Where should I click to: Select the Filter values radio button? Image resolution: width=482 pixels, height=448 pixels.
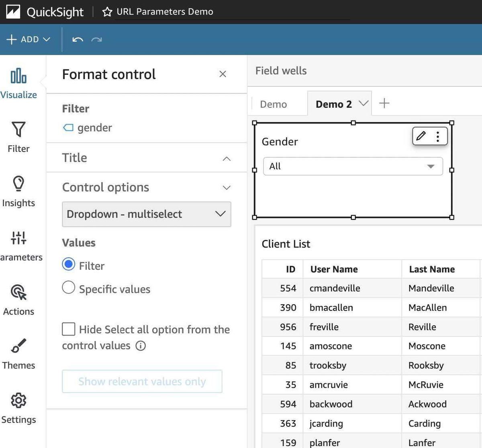pyautogui.click(x=69, y=264)
